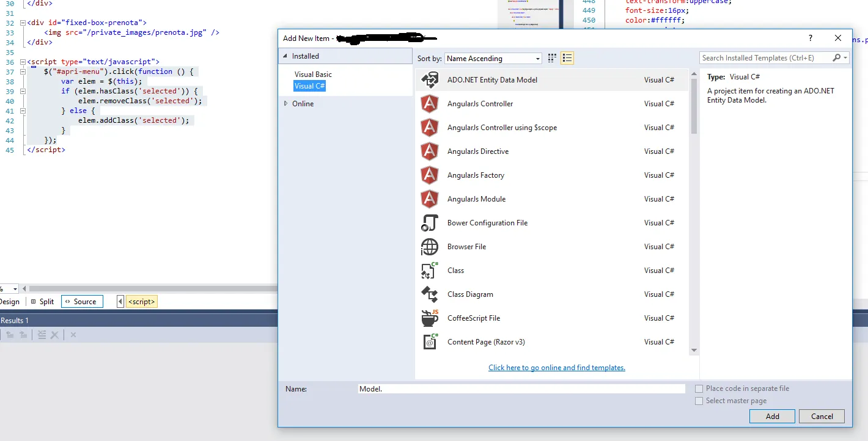
Task: Select Visual C# in the template tree
Action: (x=310, y=86)
